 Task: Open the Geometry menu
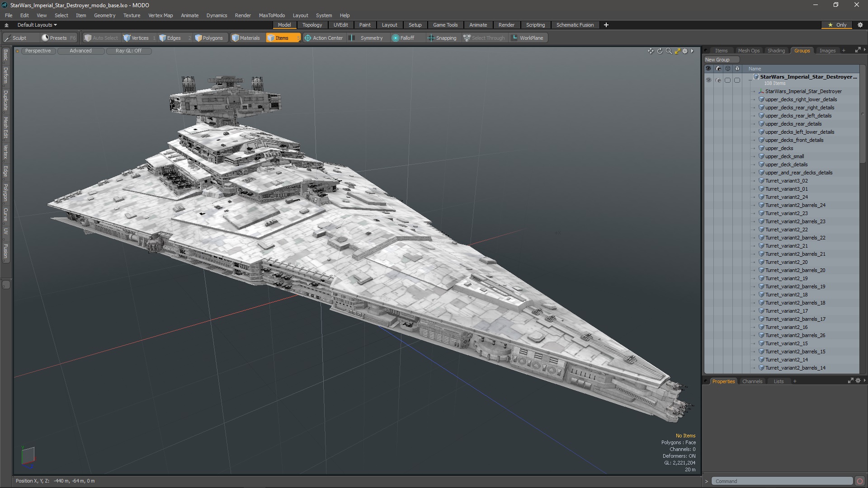[x=104, y=15]
